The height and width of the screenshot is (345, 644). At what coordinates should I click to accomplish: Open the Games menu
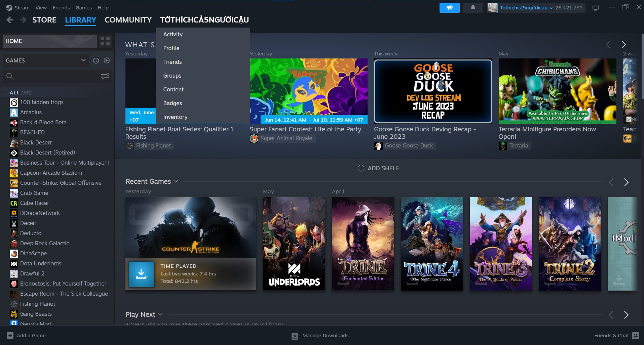pyautogui.click(x=84, y=7)
